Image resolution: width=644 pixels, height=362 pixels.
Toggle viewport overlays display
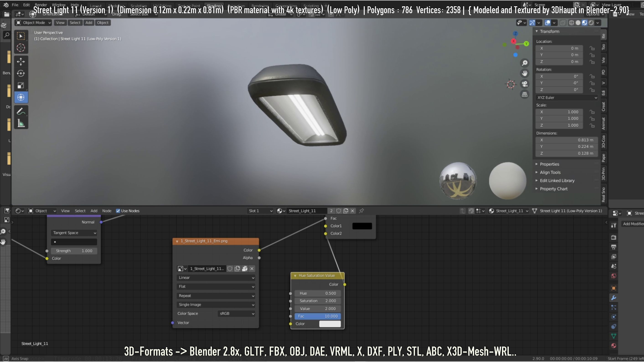[x=548, y=23]
